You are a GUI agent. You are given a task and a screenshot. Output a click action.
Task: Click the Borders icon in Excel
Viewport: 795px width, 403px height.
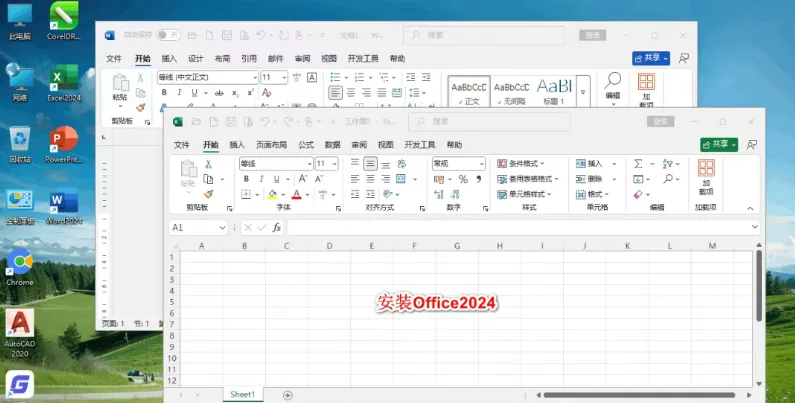[x=246, y=194]
